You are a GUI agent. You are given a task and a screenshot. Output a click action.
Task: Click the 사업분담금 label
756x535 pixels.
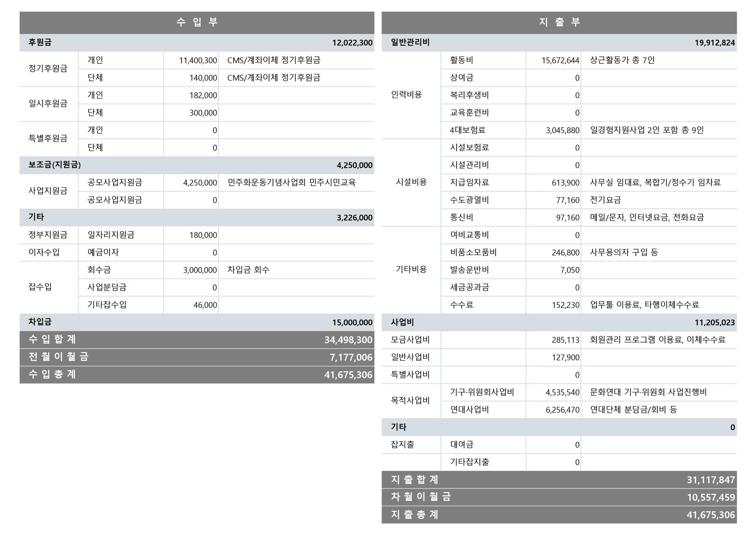(x=107, y=287)
